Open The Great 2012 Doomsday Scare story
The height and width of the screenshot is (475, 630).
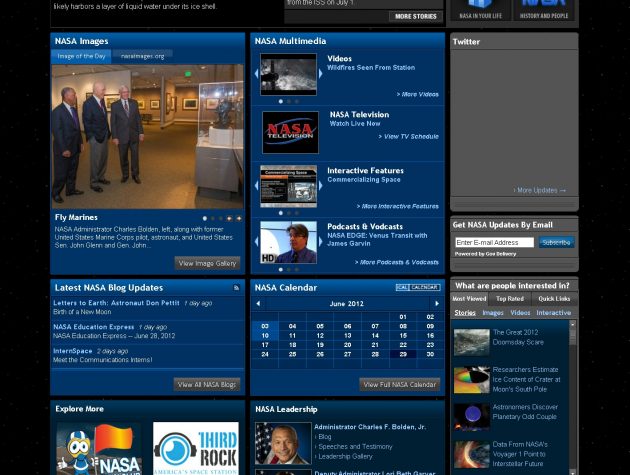518,337
